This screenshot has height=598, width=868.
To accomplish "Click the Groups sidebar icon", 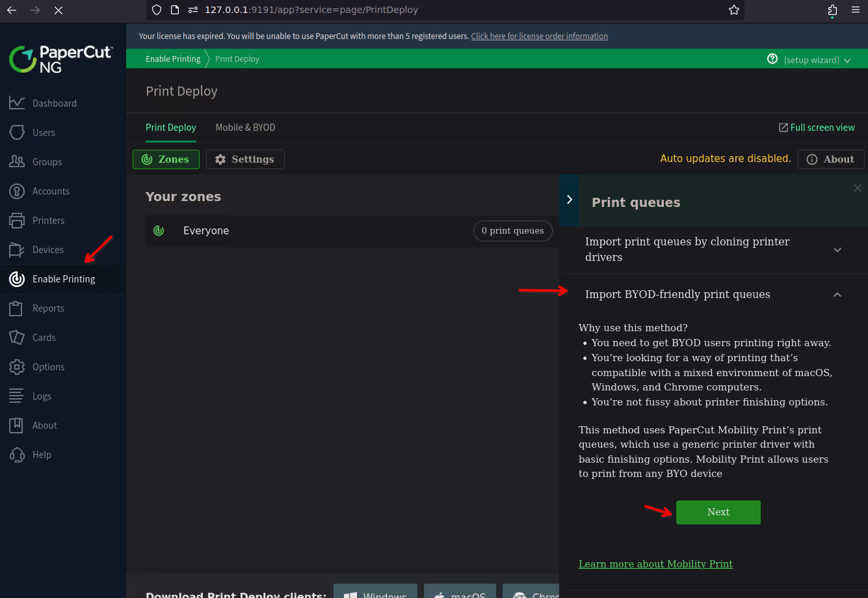I will (x=17, y=161).
